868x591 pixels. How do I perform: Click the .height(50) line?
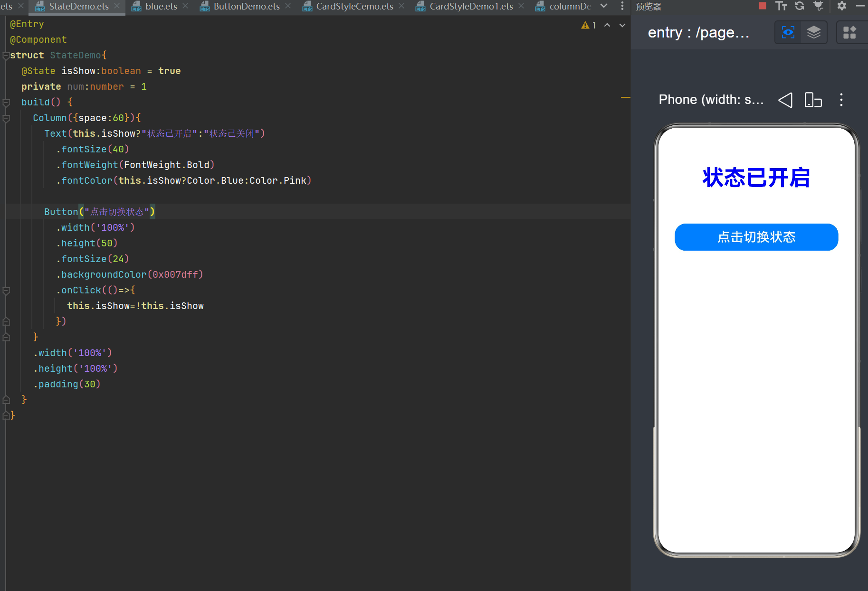(87, 243)
